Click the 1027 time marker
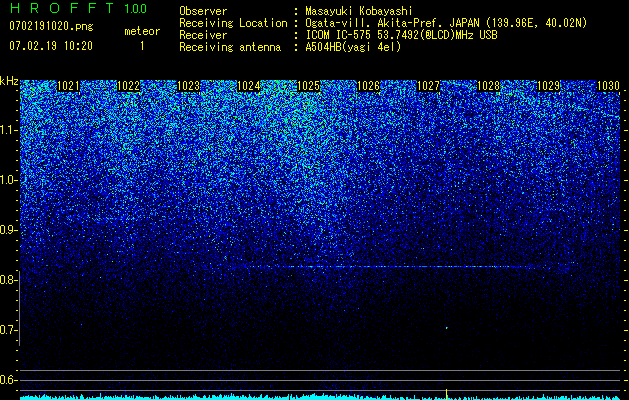 428,86
